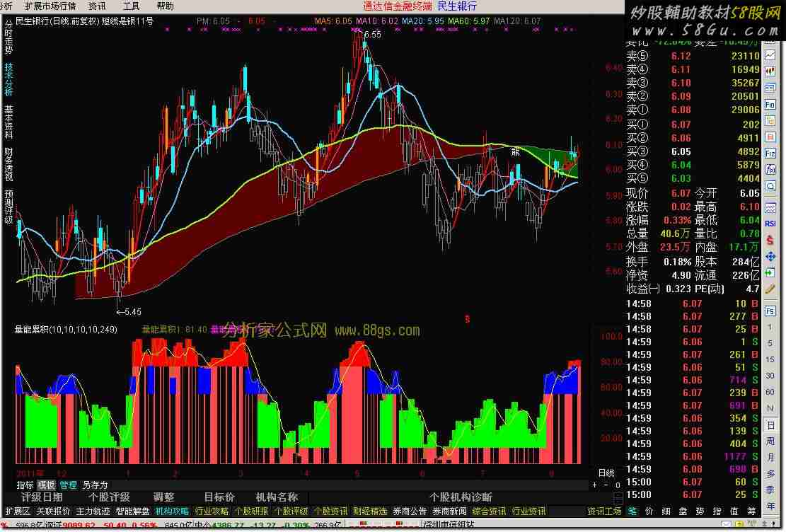The image size is (786, 532).
Task: Open the 行业攻略 bottom tab
Action: coord(212,511)
